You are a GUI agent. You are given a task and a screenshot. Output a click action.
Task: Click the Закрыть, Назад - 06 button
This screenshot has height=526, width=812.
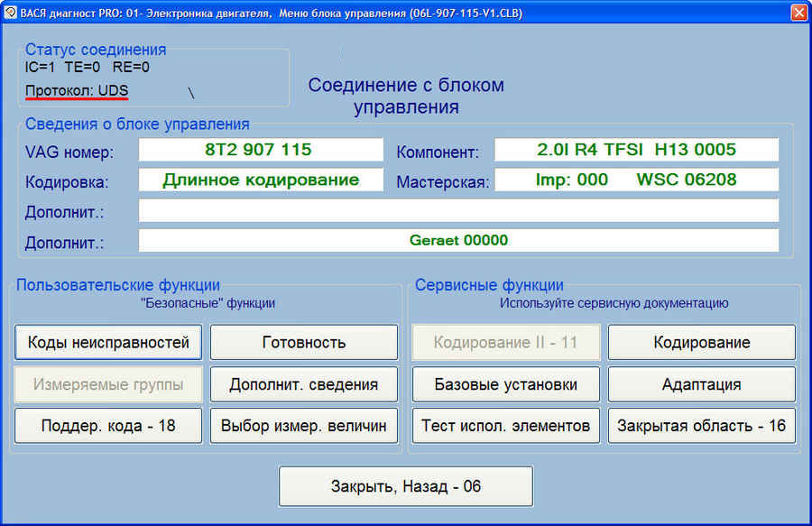point(406,486)
